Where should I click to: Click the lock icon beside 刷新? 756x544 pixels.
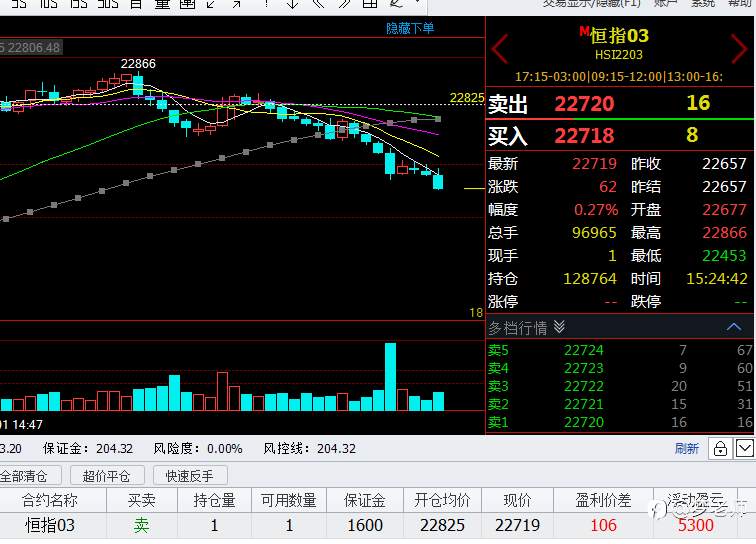click(x=720, y=449)
